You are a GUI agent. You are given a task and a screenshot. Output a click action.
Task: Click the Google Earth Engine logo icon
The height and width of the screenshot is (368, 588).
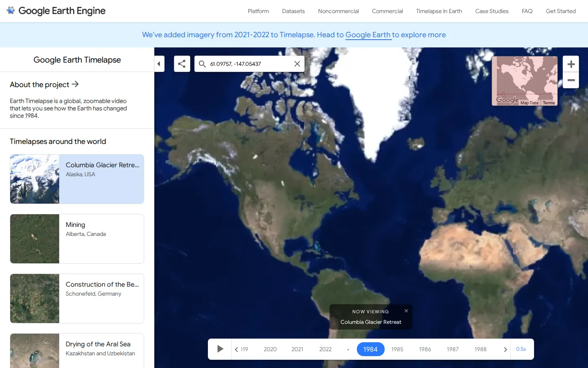(x=11, y=11)
